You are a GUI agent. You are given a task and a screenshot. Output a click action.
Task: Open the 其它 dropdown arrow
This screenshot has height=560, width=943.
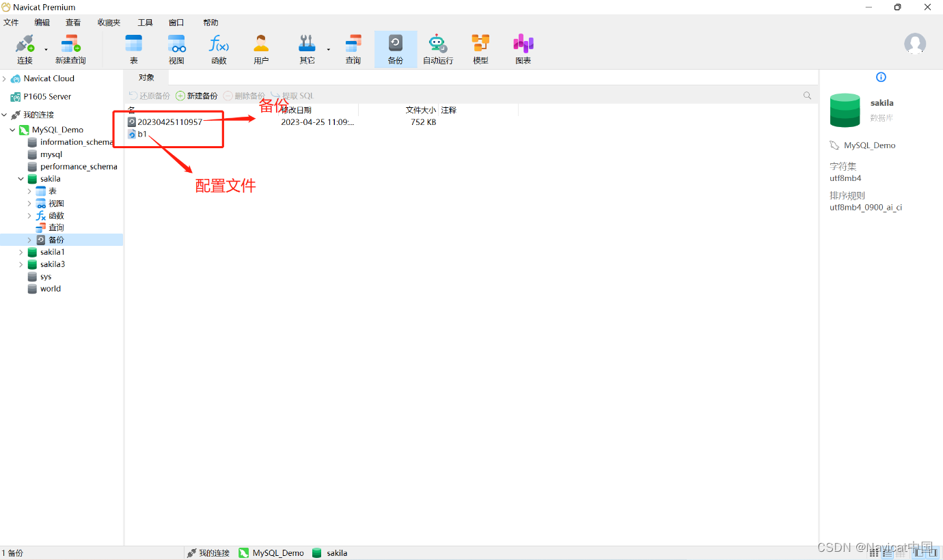328,50
